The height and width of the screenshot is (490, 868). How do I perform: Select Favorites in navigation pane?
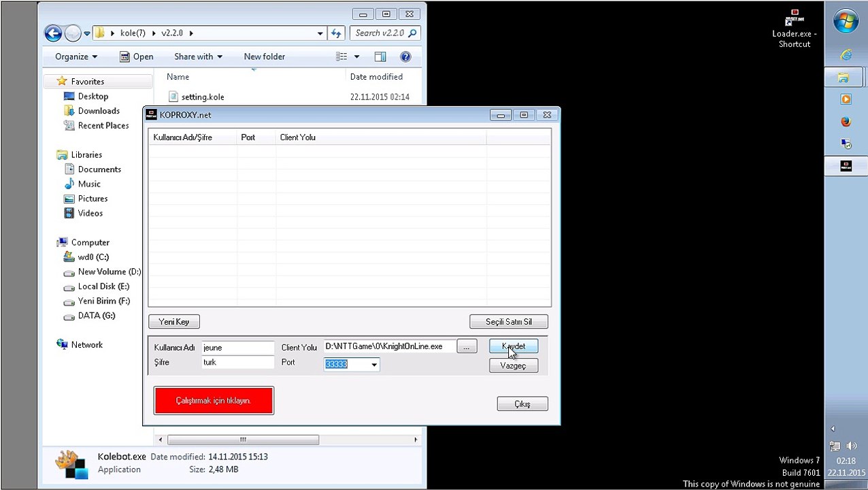coord(88,81)
